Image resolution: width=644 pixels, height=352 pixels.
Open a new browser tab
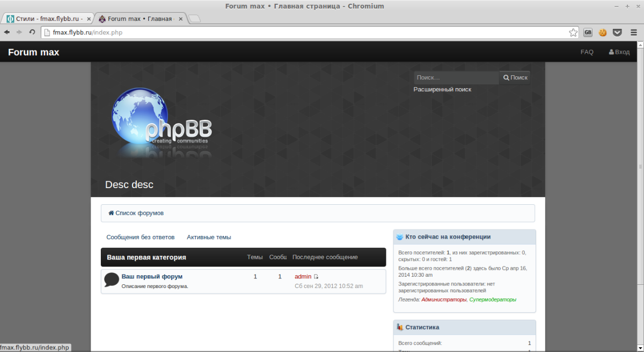coord(195,19)
